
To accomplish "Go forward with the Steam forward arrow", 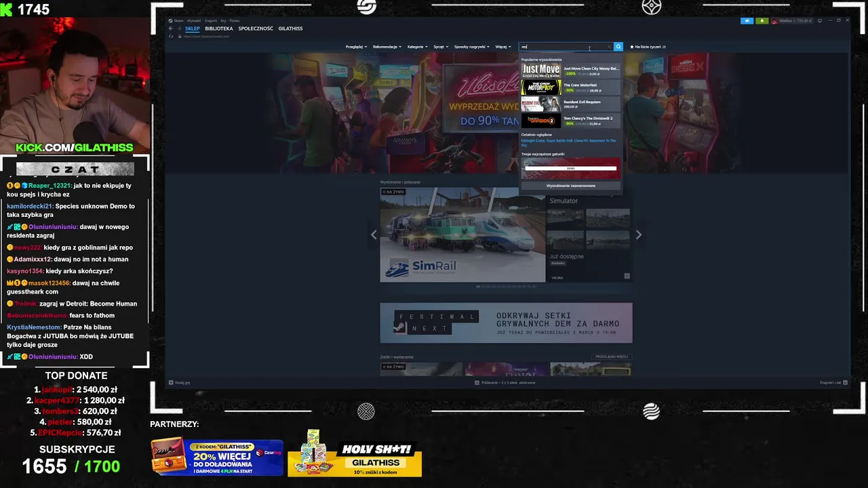I will pyautogui.click(x=179, y=28).
